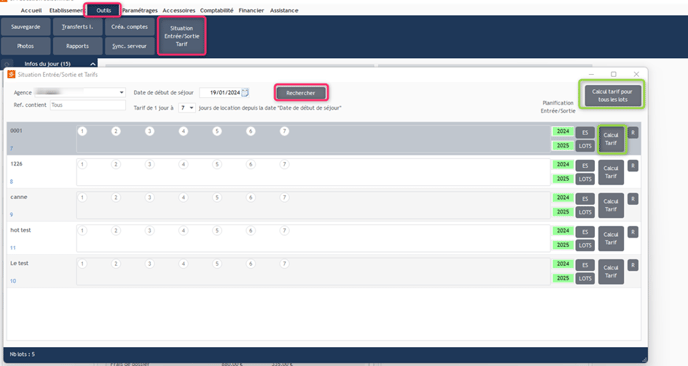Click the LOTS button for lot canne

(x=585, y=212)
